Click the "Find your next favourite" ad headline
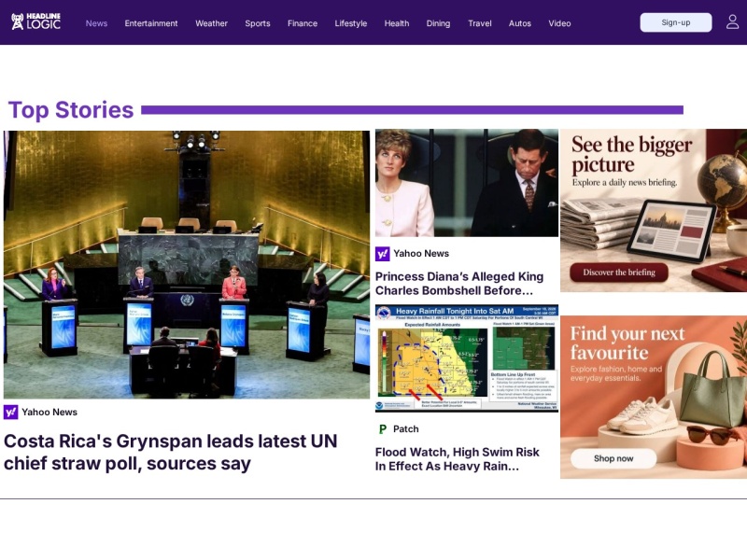 pyautogui.click(x=627, y=343)
